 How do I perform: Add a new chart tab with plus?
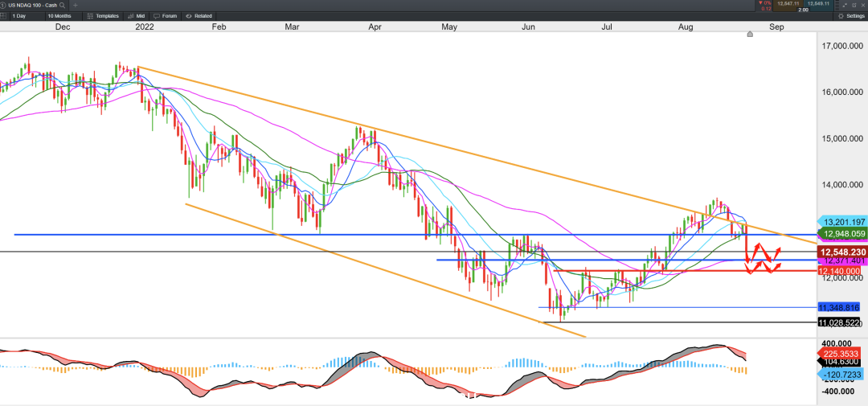76,5
